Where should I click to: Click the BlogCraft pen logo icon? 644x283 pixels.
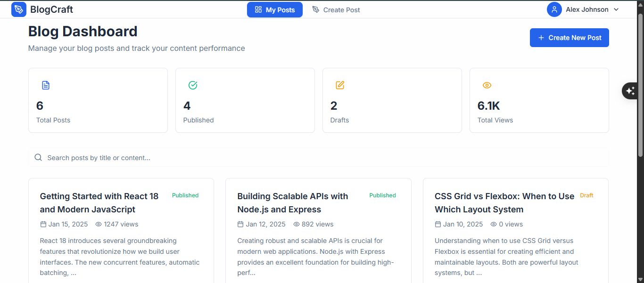tap(19, 9)
